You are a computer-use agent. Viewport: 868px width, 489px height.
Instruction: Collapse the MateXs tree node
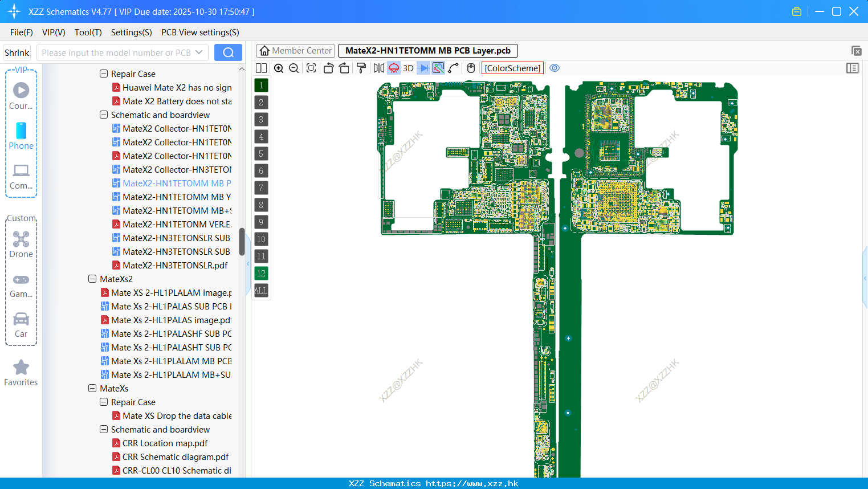tap(92, 388)
